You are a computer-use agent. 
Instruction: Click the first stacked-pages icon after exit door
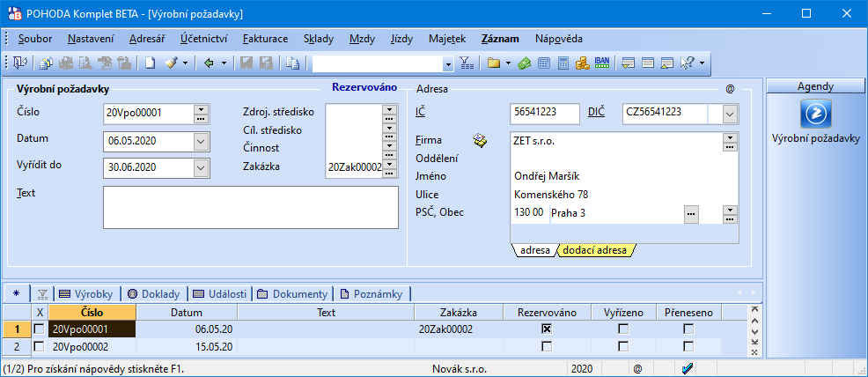(47, 63)
